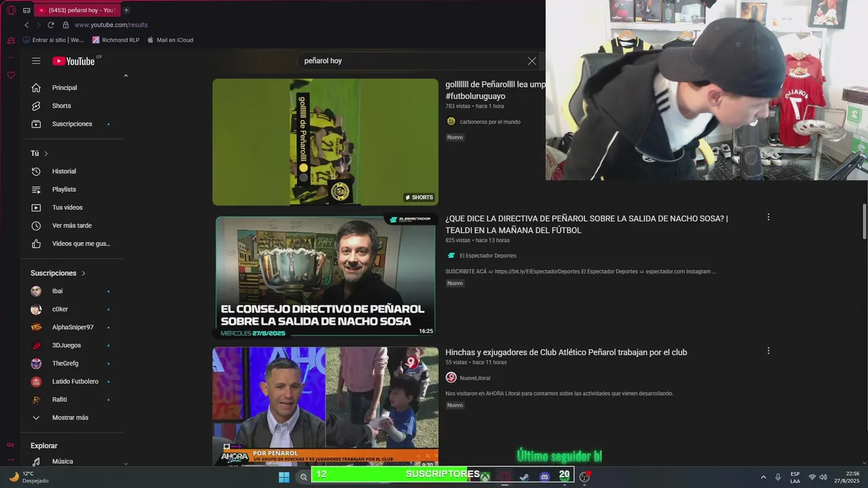868x488 pixels.
Task: Open the 'golllllll de Peñarollll' video title
Action: pos(495,90)
